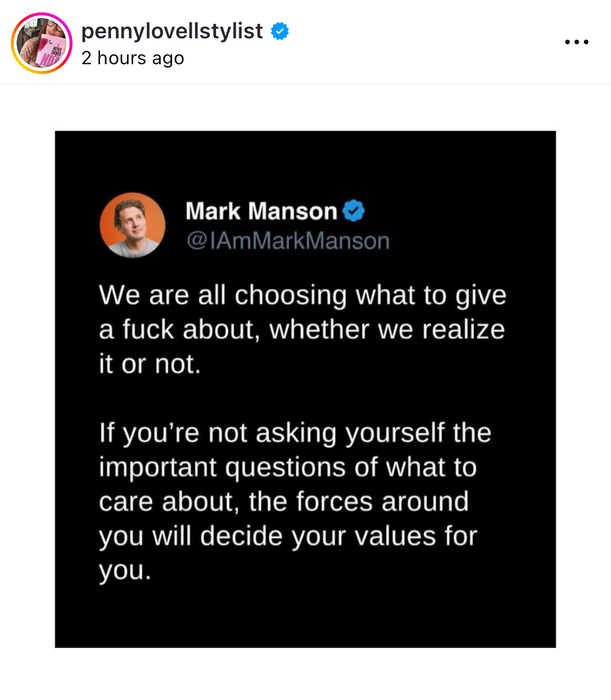Screen dimensions: 611x700
Task: Click the "2 hours ago" timestamp
Action: 133,58
